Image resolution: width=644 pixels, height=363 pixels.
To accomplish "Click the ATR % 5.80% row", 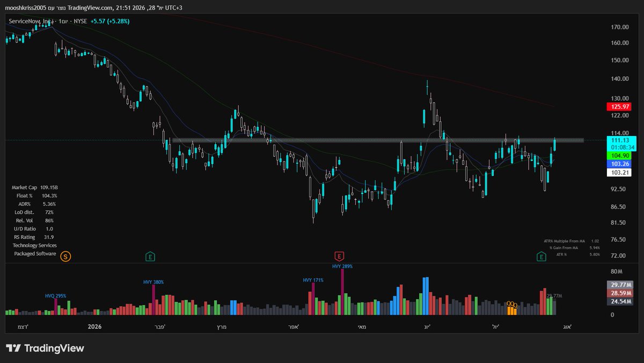I will tap(579, 254).
